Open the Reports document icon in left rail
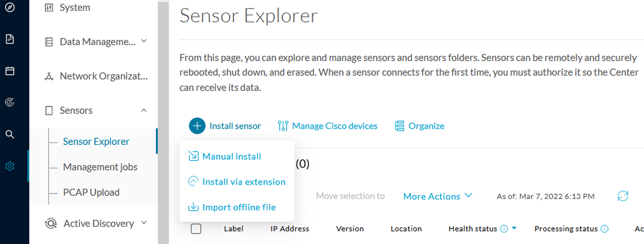The height and width of the screenshot is (244, 644). click(x=10, y=39)
